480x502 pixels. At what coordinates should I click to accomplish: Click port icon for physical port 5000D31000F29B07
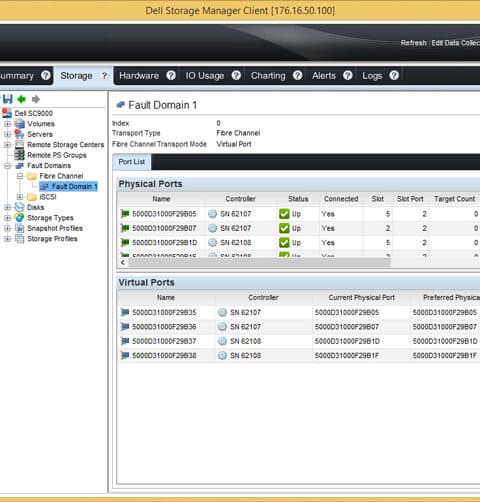click(x=125, y=228)
